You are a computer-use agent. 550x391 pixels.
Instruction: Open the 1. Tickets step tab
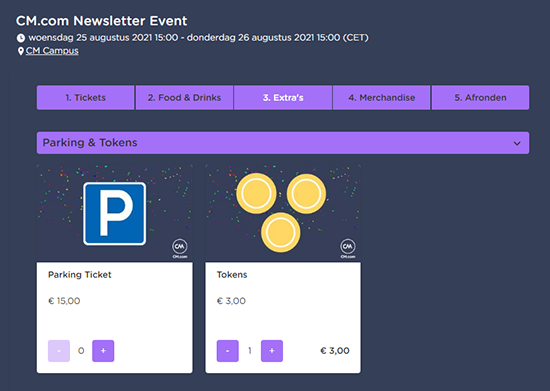pos(86,97)
